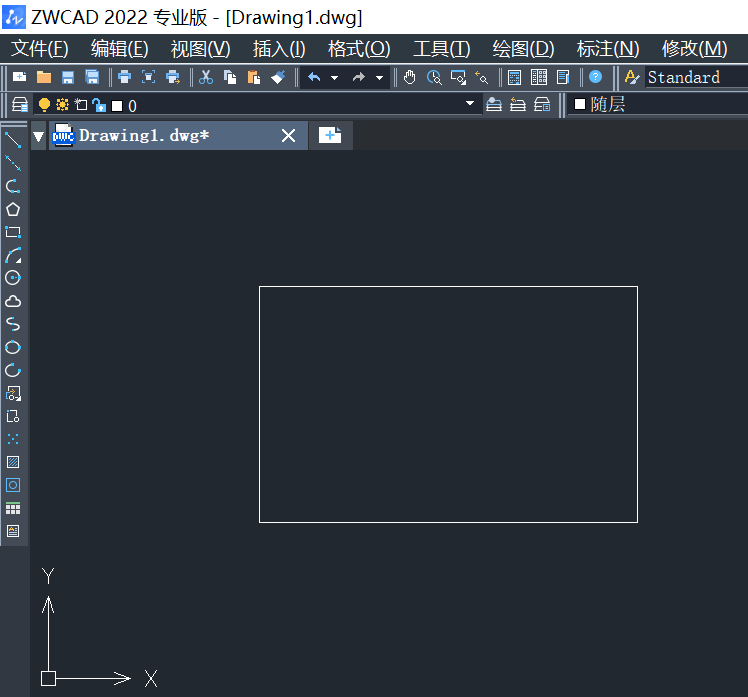This screenshot has width=748, height=697.
Task: Open the 视图(V) View menu
Action: coord(200,49)
